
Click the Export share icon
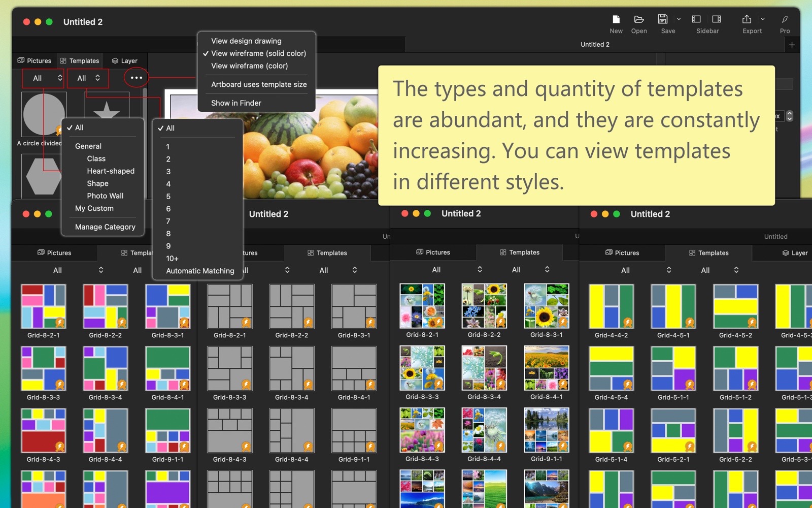pyautogui.click(x=747, y=20)
